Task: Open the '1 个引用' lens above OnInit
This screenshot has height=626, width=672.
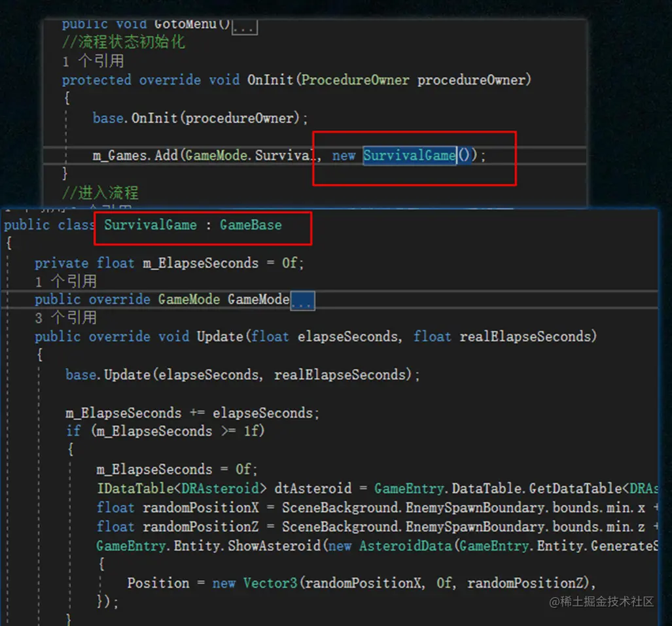Action: point(93,61)
